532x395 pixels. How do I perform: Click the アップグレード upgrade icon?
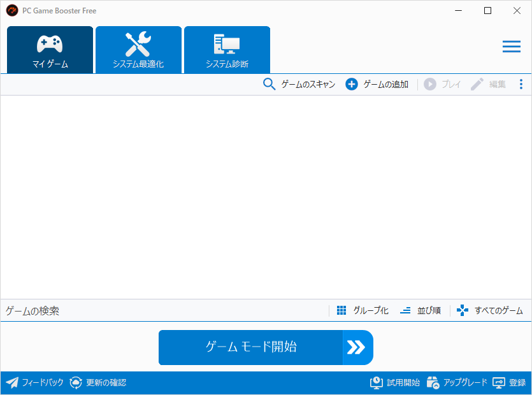click(433, 383)
